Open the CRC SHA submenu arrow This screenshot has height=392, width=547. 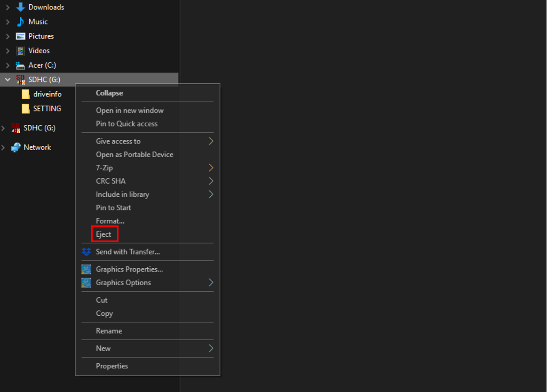point(211,181)
